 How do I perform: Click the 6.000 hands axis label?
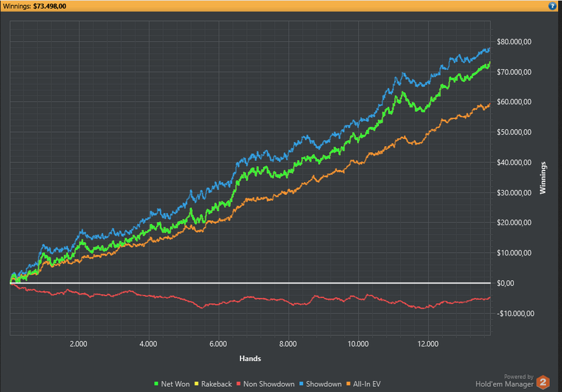218,344
